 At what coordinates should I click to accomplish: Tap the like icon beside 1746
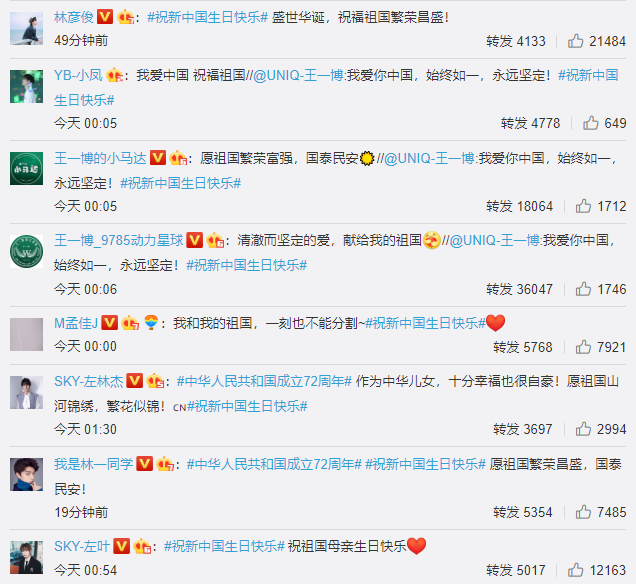(583, 289)
